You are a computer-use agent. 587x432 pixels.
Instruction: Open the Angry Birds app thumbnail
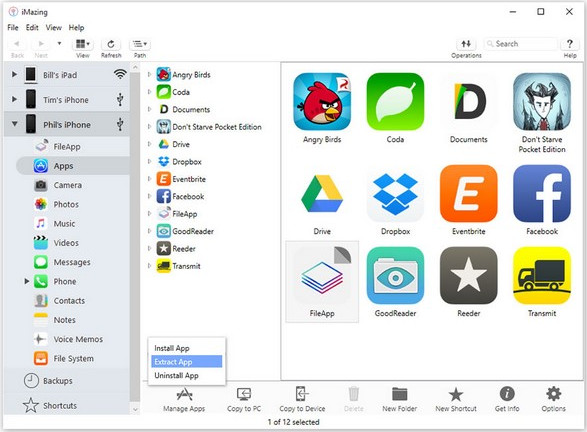pyautogui.click(x=322, y=101)
